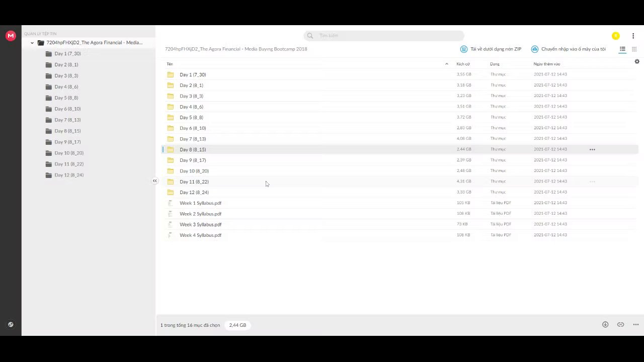Select the Day 4 (8_6) folder row
The width and height of the screenshot is (644, 362).
399,107
